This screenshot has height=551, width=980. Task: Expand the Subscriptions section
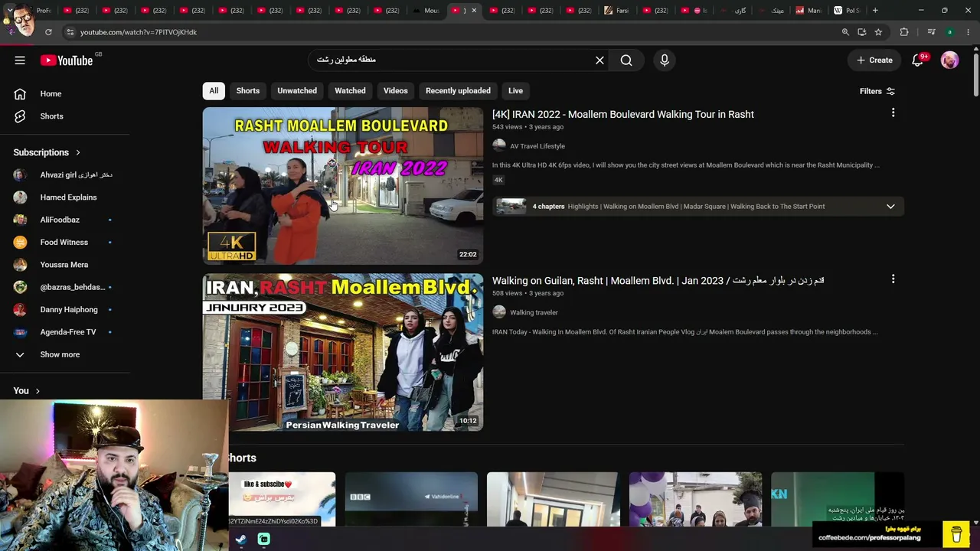(x=47, y=152)
